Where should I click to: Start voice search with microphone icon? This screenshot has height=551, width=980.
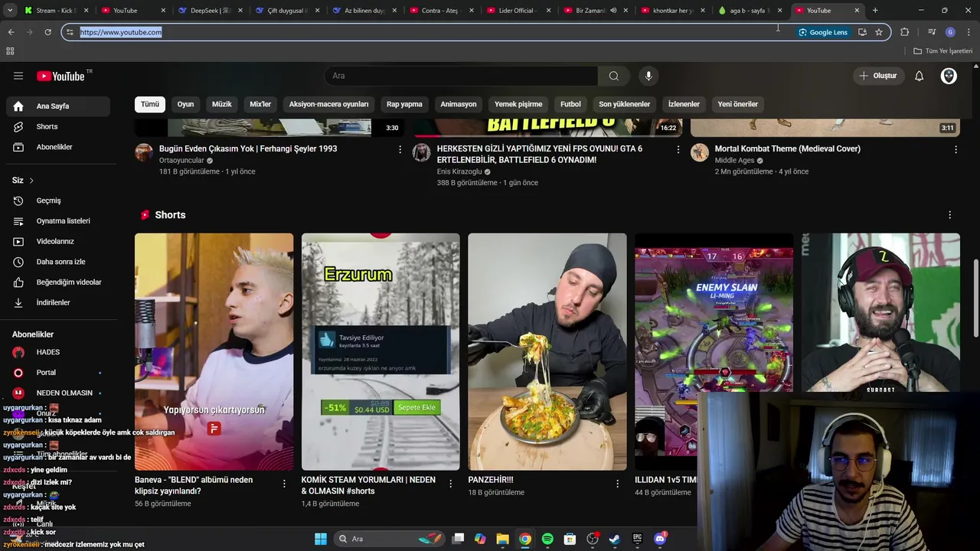(x=648, y=76)
